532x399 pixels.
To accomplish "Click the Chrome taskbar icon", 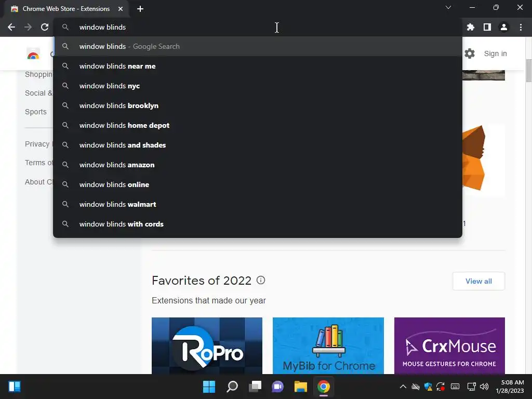I will 323,387.
